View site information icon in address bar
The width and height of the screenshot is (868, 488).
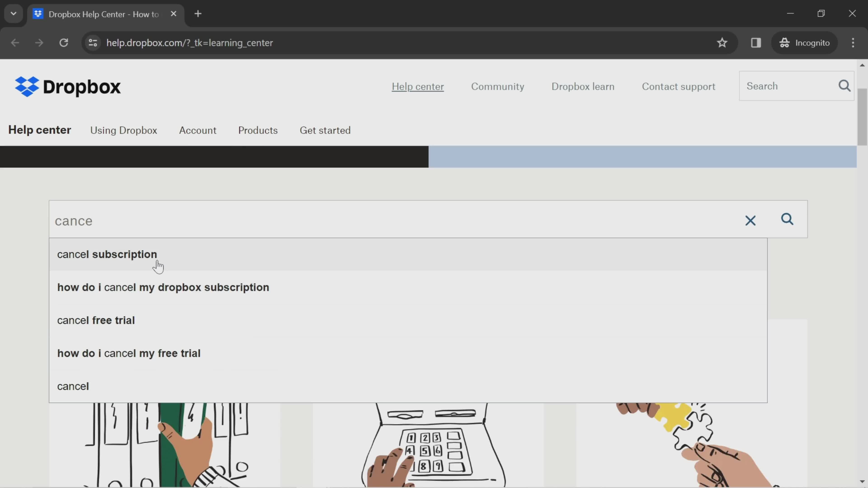(x=93, y=43)
